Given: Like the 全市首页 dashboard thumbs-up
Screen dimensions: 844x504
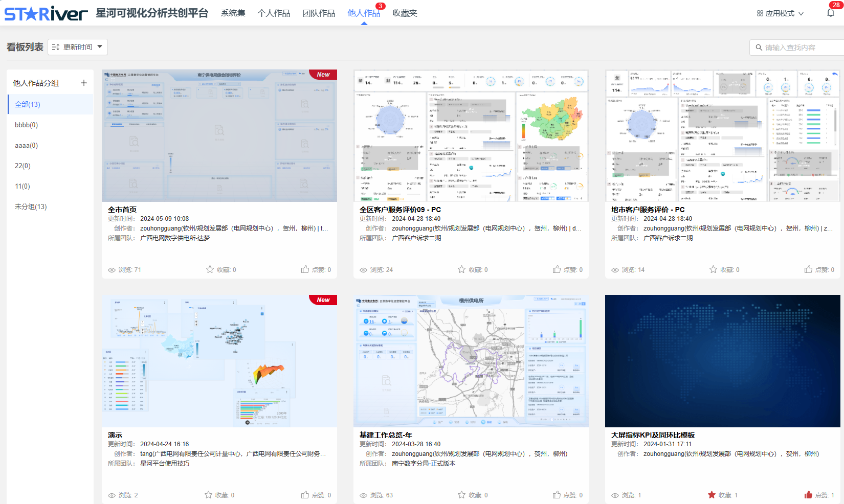Looking at the screenshot, I should click(x=305, y=269).
